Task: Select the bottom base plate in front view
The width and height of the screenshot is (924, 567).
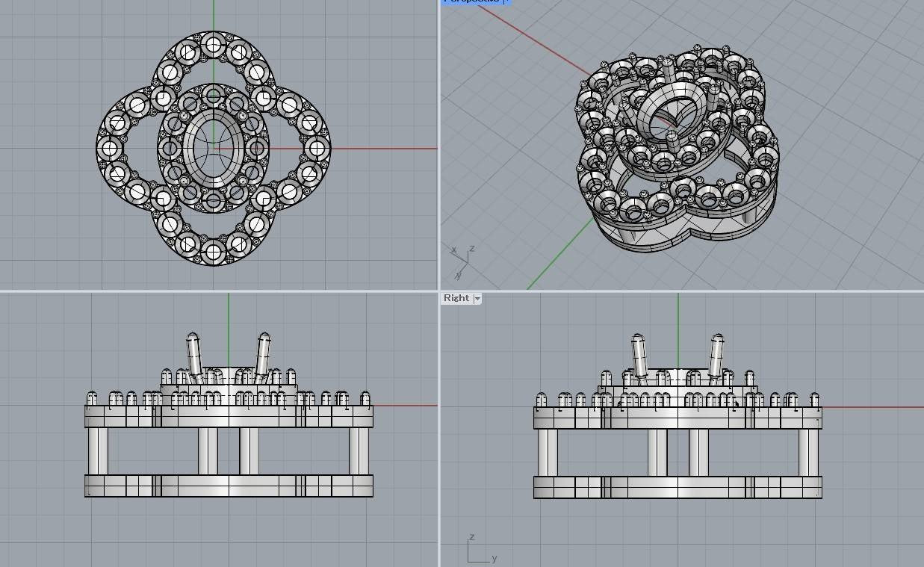Action: pos(229,486)
